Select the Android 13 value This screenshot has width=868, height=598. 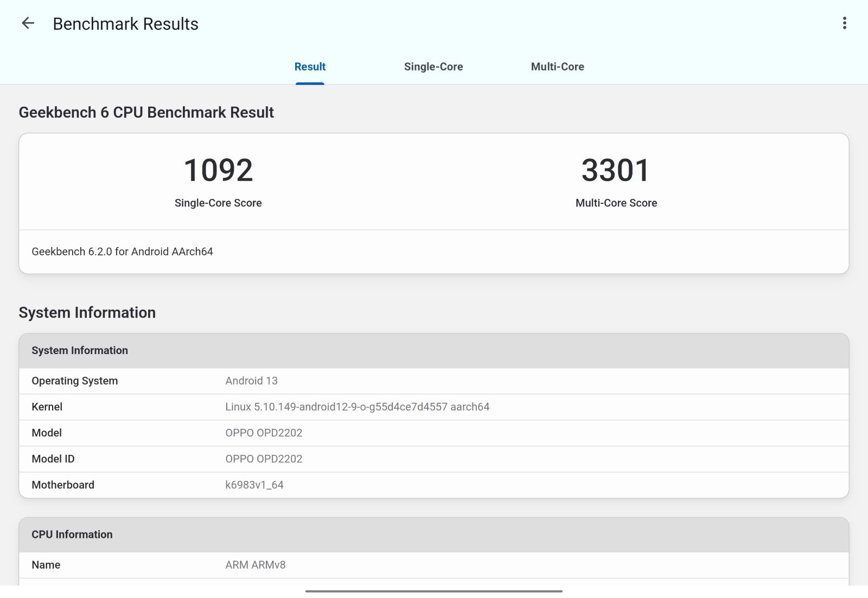click(x=251, y=381)
